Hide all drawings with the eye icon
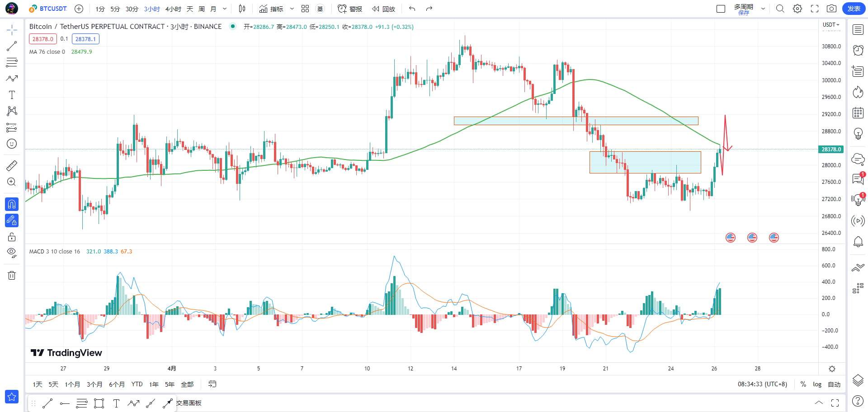Screen dimensions: 868x412 [12, 253]
